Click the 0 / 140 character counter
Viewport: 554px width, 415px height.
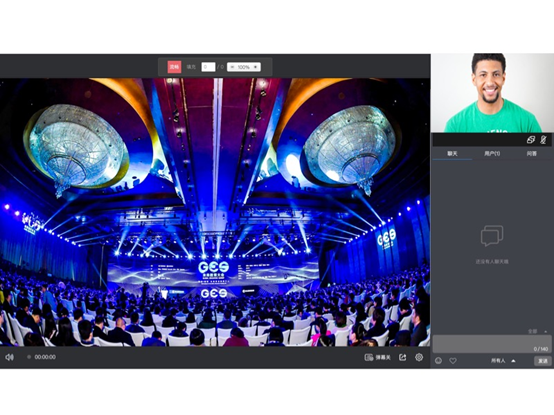pos(541,349)
